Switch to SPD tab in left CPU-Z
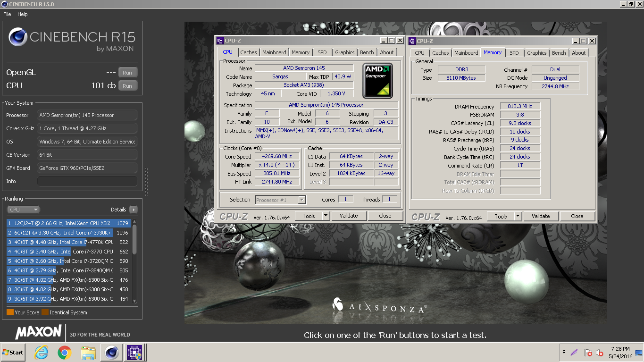Image resolution: width=644 pixels, height=362 pixels. (322, 52)
